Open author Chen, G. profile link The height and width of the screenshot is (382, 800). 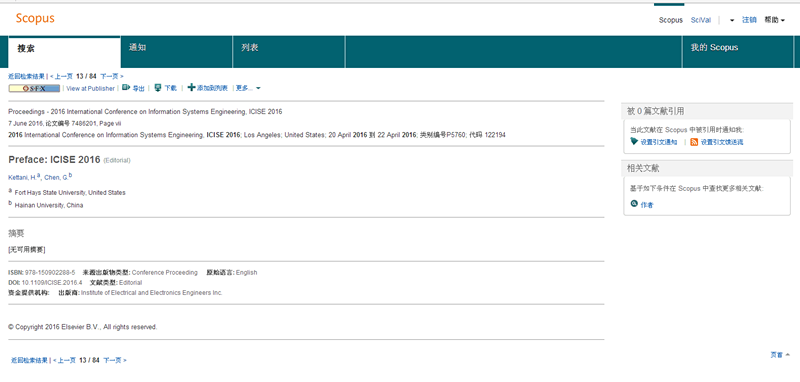(x=56, y=177)
